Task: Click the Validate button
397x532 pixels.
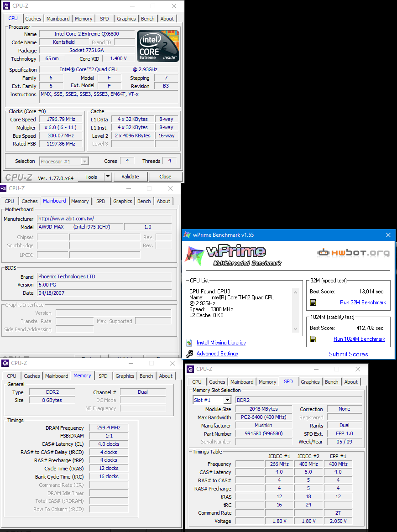Action: (x=131, y=177)
